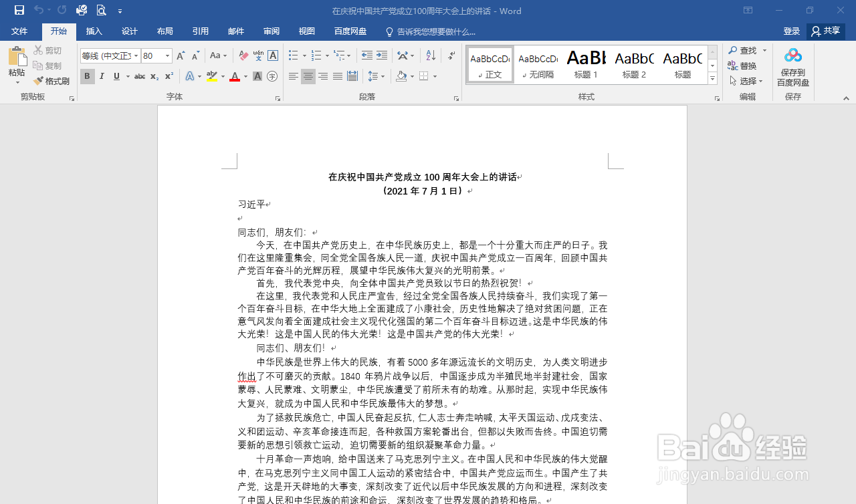
Task: Click the phonetic guide (wén) icon
Action: click(x=258, y=55)
